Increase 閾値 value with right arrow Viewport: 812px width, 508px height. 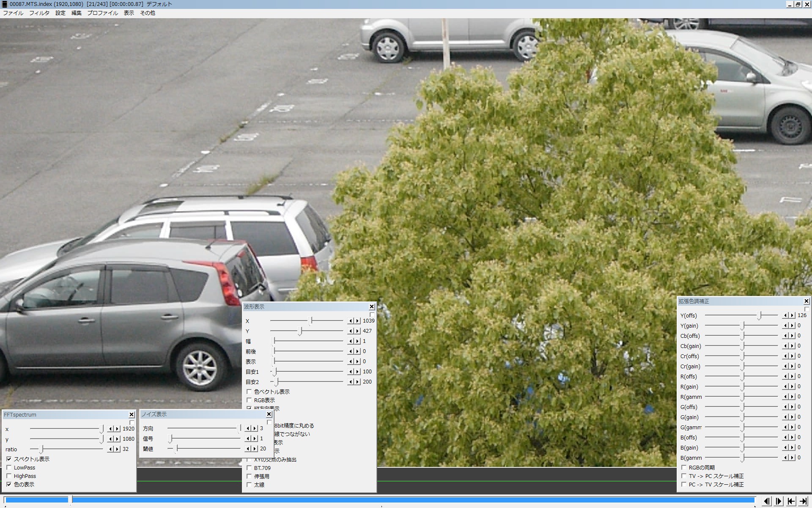(255, 449)
